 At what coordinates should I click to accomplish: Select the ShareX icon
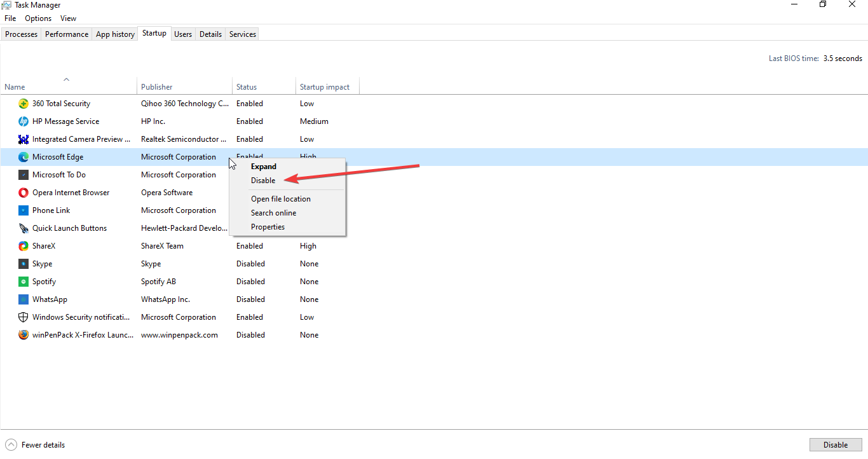(x=24, y=245)
